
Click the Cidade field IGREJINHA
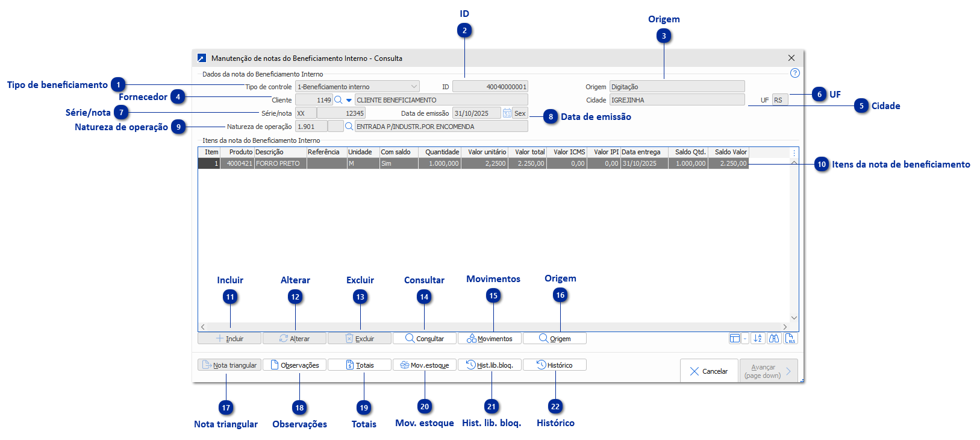677,100
